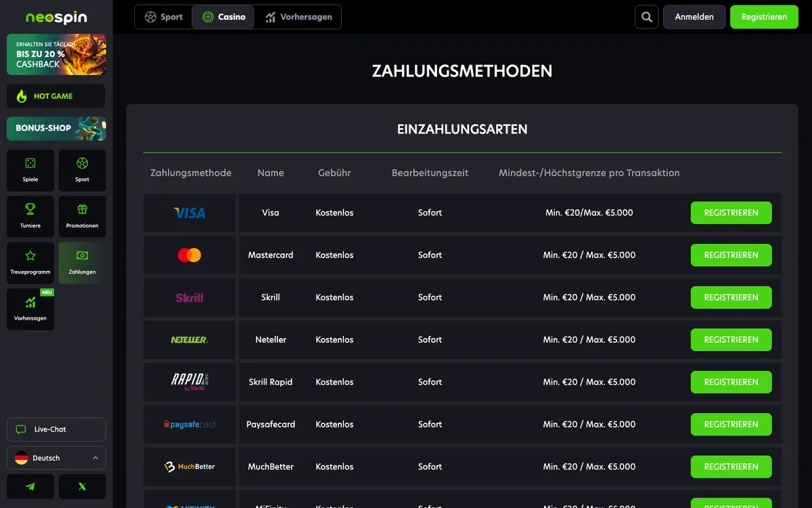Click Registrieren in the Mastercard row

[731, 255]
